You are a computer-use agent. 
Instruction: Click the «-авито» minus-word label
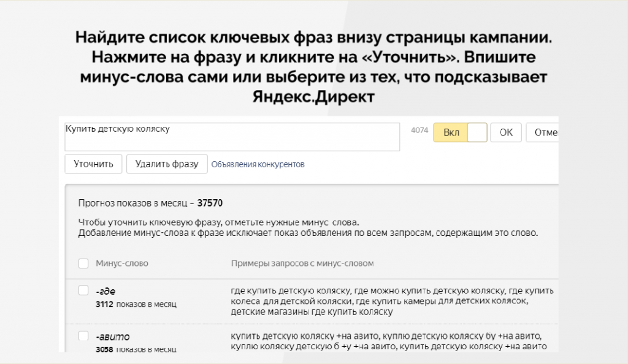click(113, 337)
